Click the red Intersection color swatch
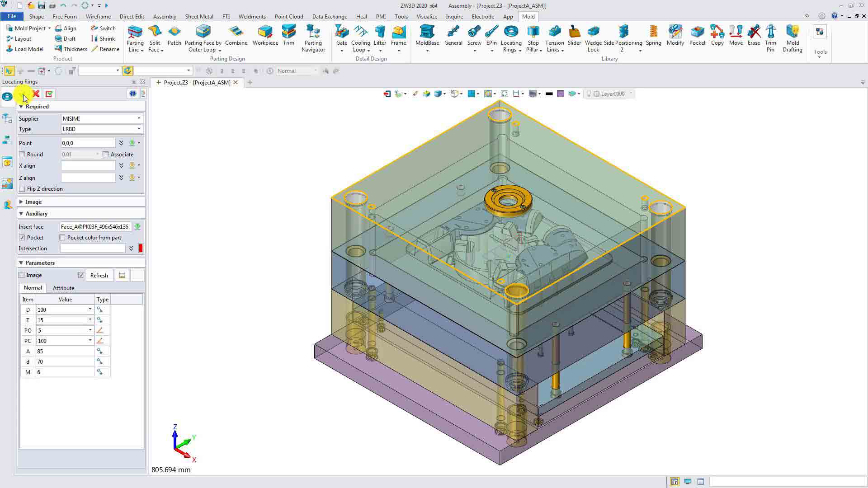The height and width of the screenshot is (488, 868). coord(141,249)
